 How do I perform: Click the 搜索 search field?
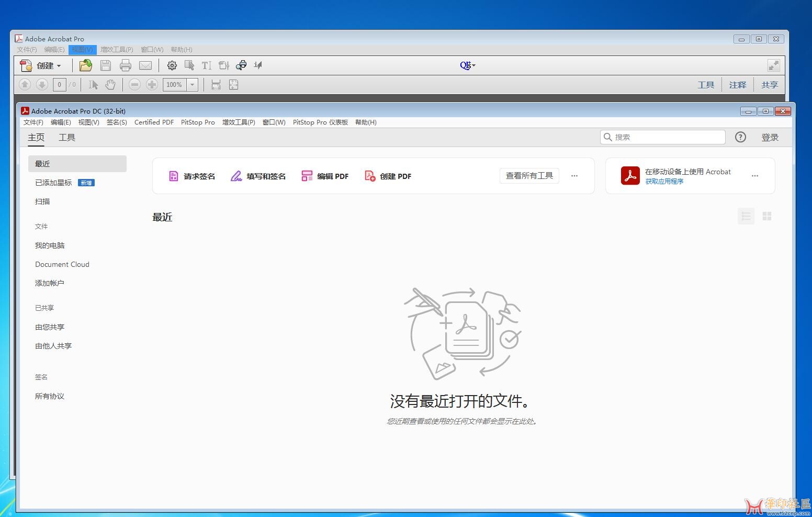(663, 137)
